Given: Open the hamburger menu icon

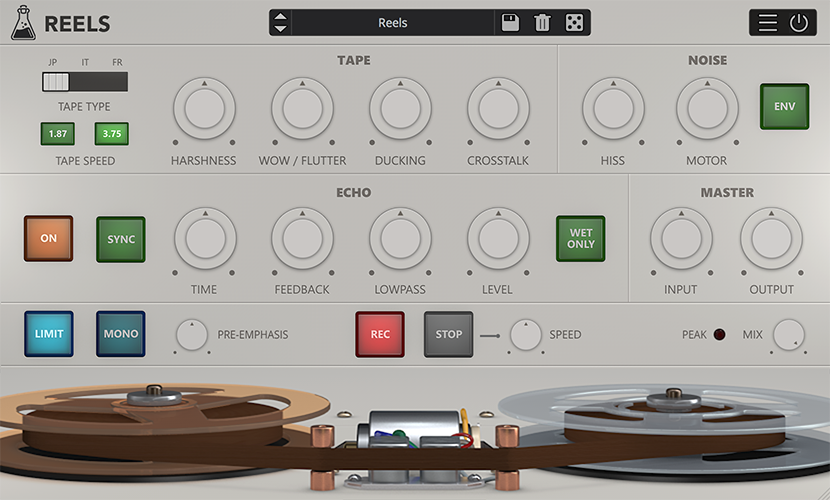Looking at the screenshot, I should click(x=767, y=23).
